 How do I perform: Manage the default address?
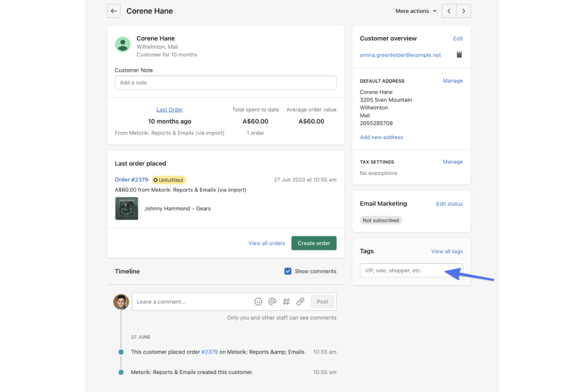click(x=453, y=81)
